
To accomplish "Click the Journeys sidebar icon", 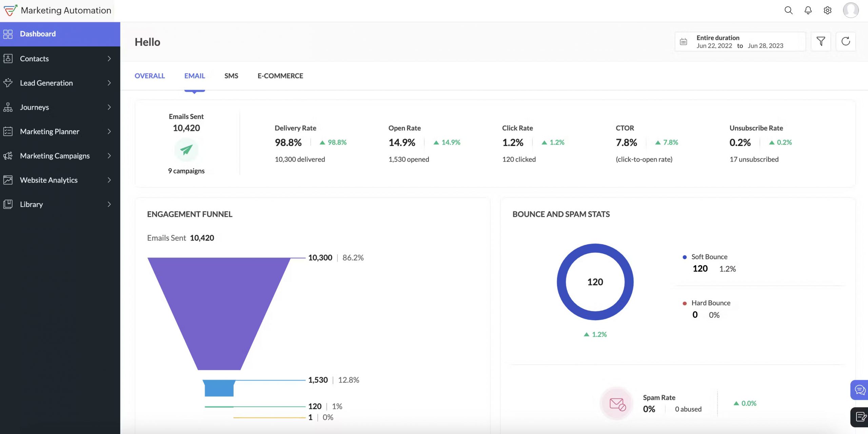I will coord(8,107).
